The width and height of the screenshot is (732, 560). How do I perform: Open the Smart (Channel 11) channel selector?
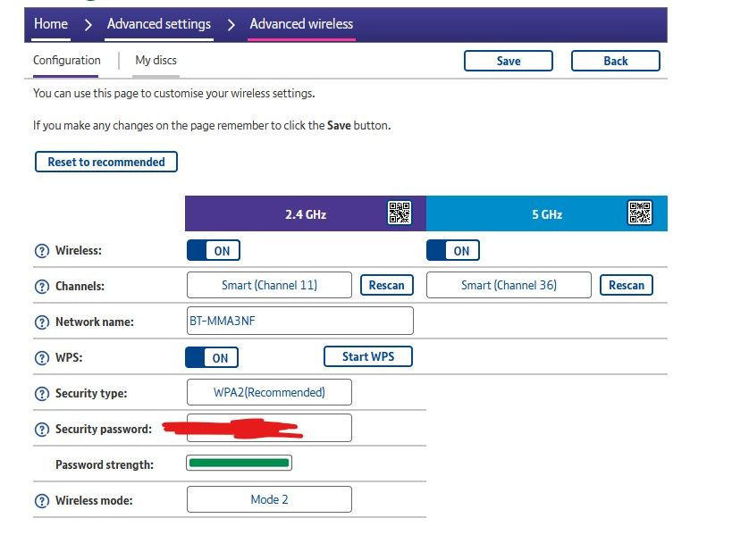[268, 285]
